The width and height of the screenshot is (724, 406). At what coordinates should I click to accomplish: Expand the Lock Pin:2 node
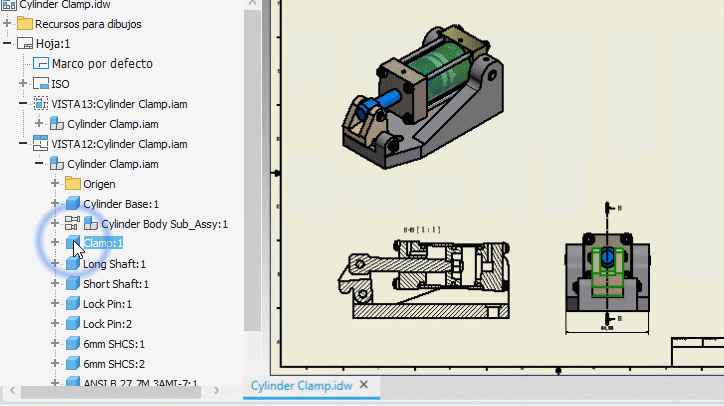[x=55, y=323]
